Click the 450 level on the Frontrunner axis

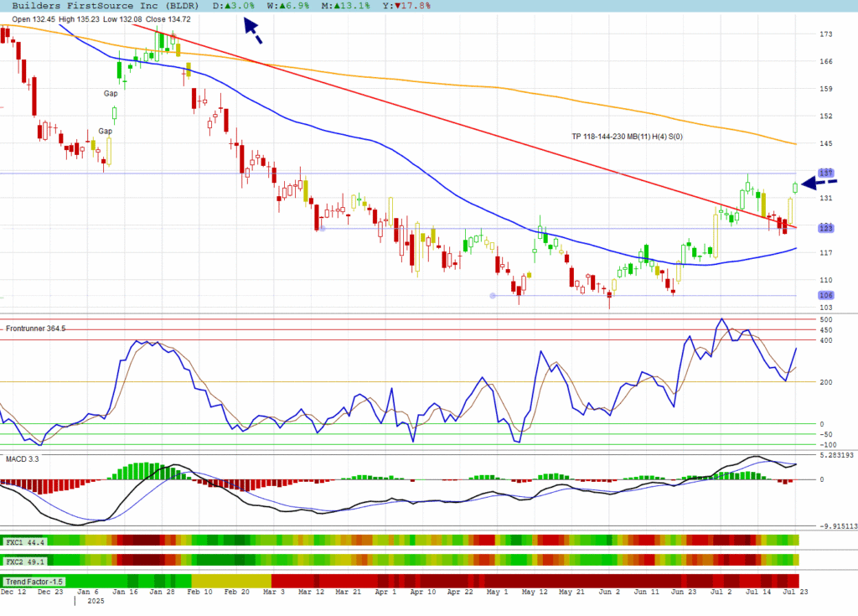(x=825, y=330)
